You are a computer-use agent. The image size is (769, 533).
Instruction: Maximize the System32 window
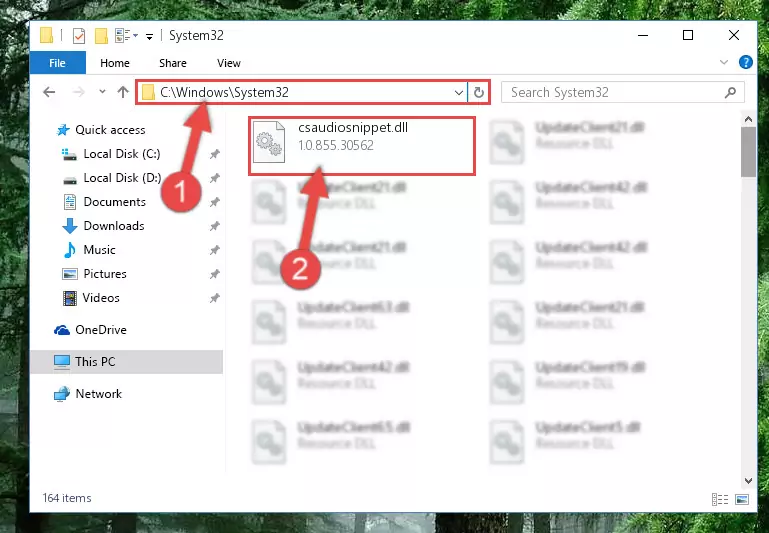click(688, 35)
